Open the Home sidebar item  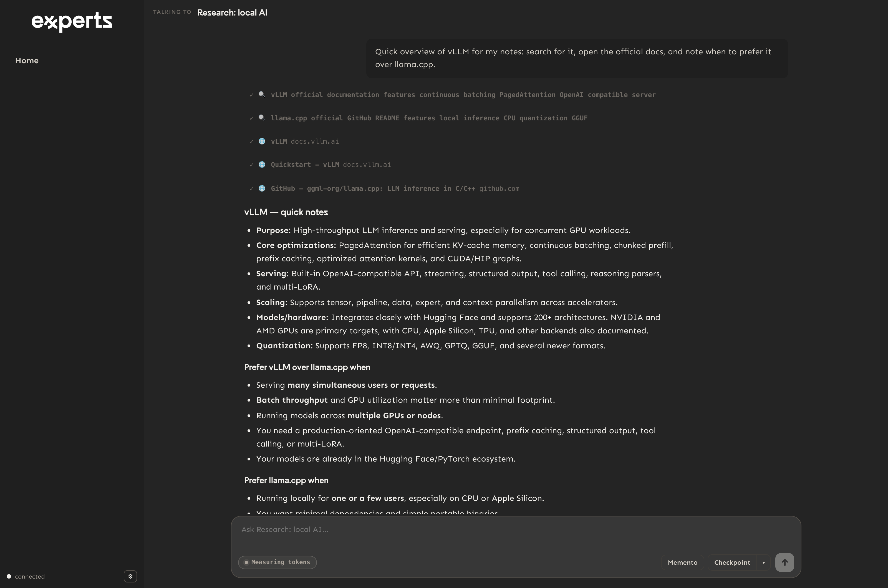click(x=27, y=60)
